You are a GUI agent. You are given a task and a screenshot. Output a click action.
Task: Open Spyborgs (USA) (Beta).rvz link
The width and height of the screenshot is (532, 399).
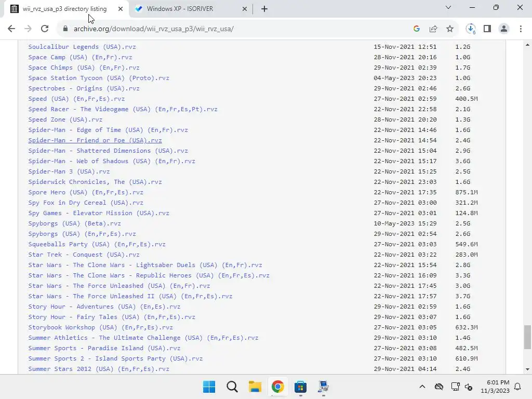coord(75,223)
